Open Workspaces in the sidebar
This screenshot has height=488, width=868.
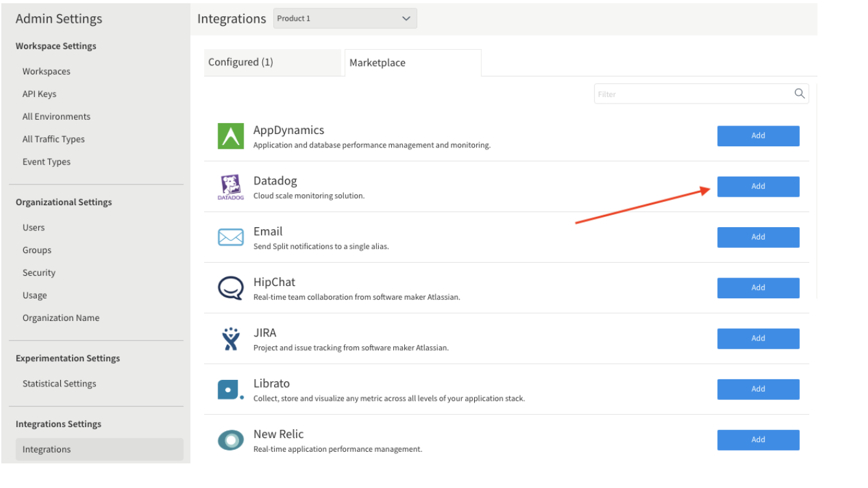[47, 71]
